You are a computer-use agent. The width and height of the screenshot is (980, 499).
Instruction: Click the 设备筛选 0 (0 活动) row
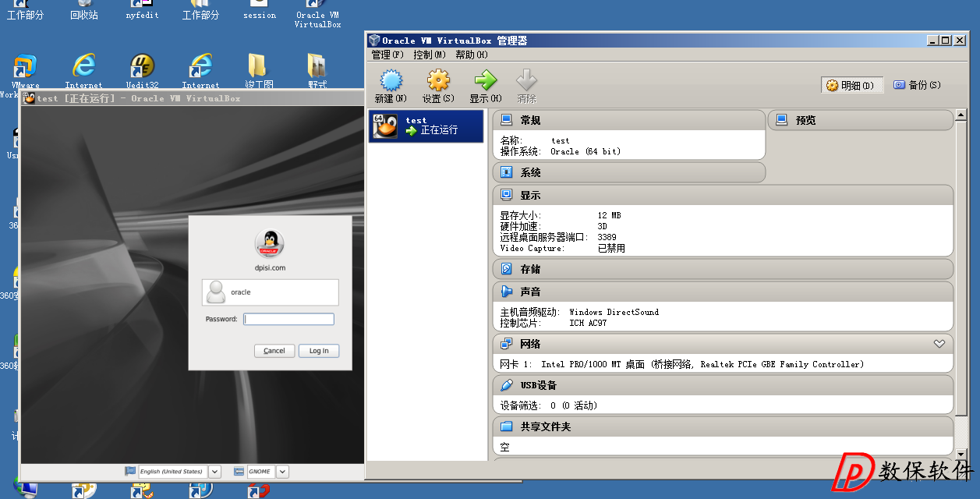point(549,405)
